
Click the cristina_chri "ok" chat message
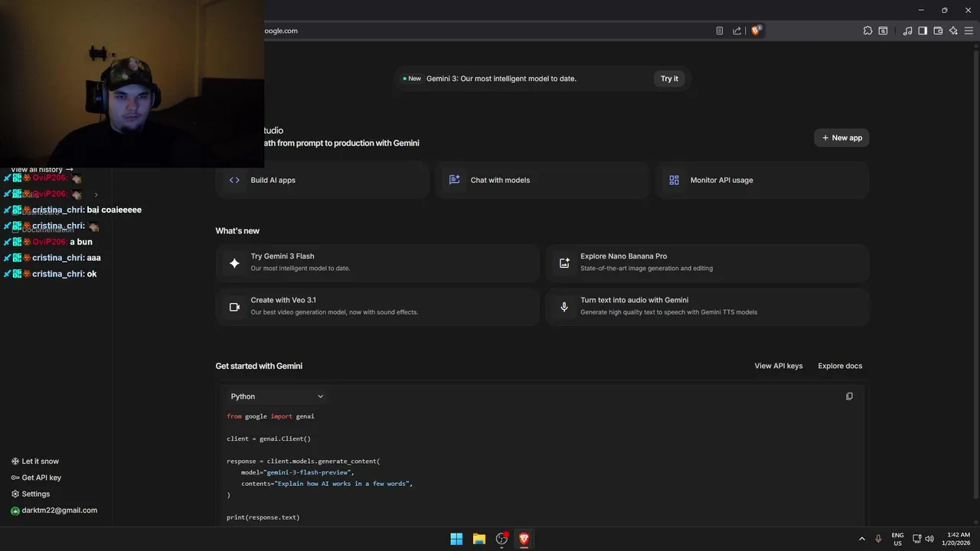(50, 274)
